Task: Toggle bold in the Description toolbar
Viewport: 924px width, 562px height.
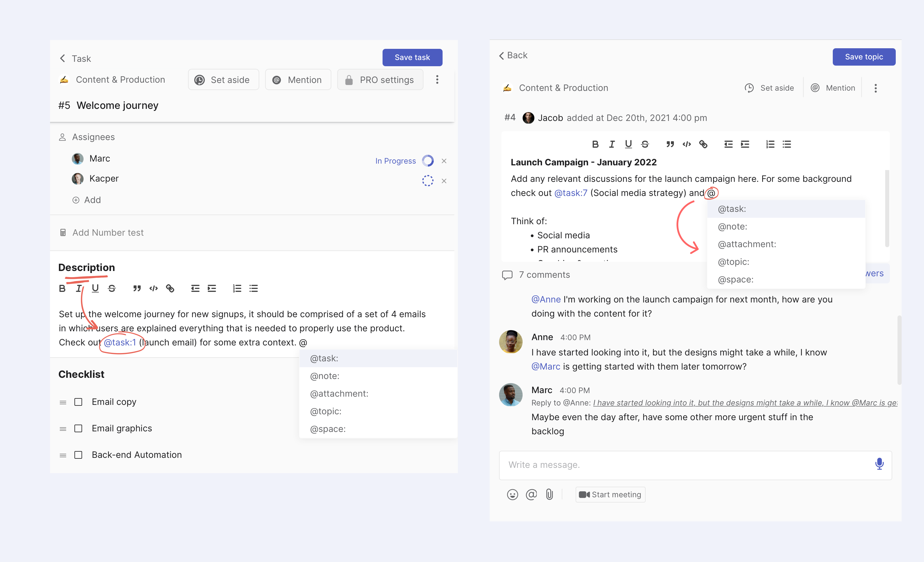Action: [x=62, y=288]
